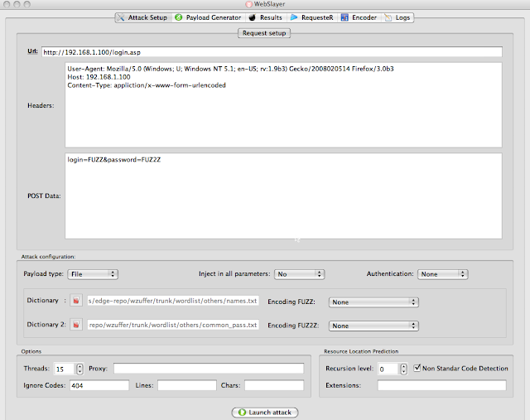Open the Encoder tab
The height and width of the screenshot is (420, 530).
point(359,17)
